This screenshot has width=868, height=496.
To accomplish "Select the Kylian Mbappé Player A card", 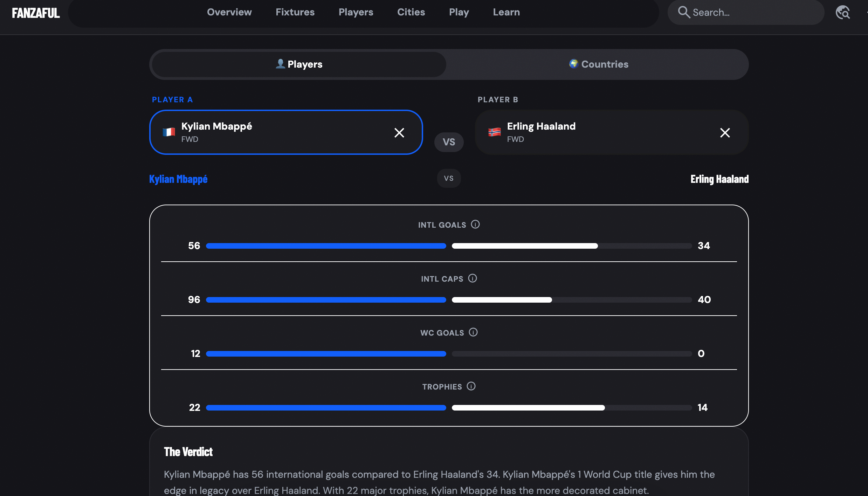I will click(286, 132).
